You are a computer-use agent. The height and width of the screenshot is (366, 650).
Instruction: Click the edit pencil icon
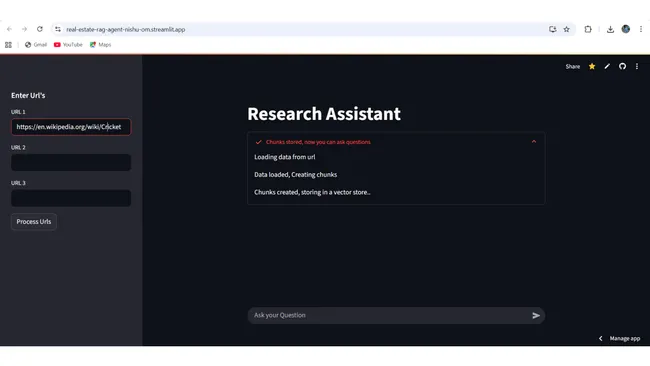click(x=607, y=66)
